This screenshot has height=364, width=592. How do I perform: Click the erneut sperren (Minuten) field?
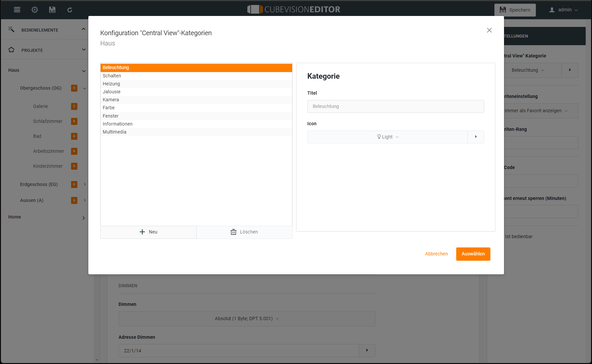tap(541, 212)
